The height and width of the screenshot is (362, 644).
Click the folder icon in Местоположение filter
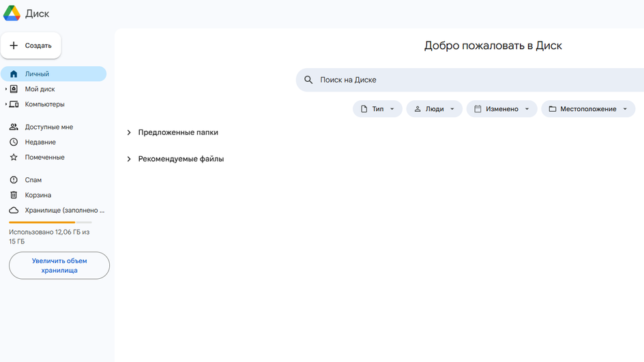553,109
